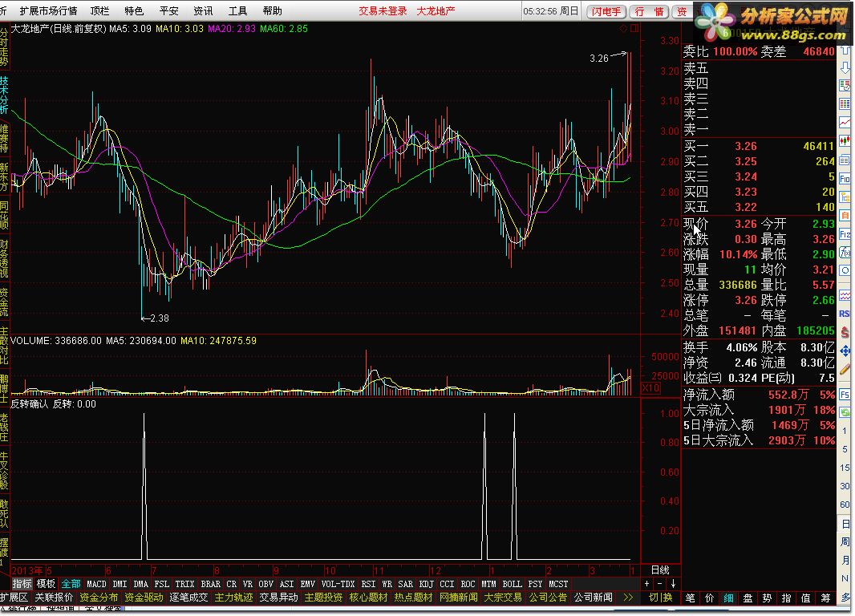Screen dimensions: 855x616
Task: Select the 日 daily period
Action: (x=845, y=524)
